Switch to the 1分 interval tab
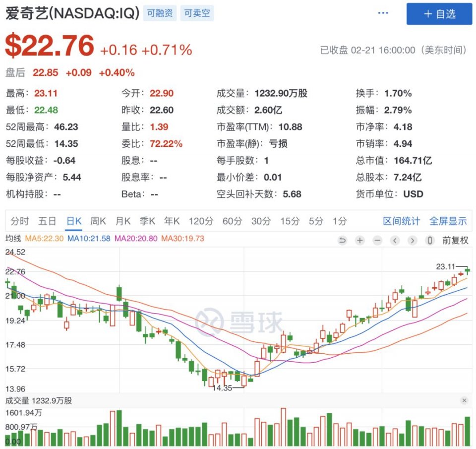The image size is (476, 449). [x=340, y=221]
